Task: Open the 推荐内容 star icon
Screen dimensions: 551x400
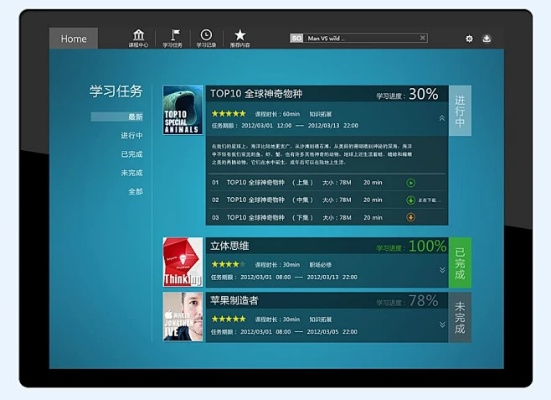Action: (240, 38)
